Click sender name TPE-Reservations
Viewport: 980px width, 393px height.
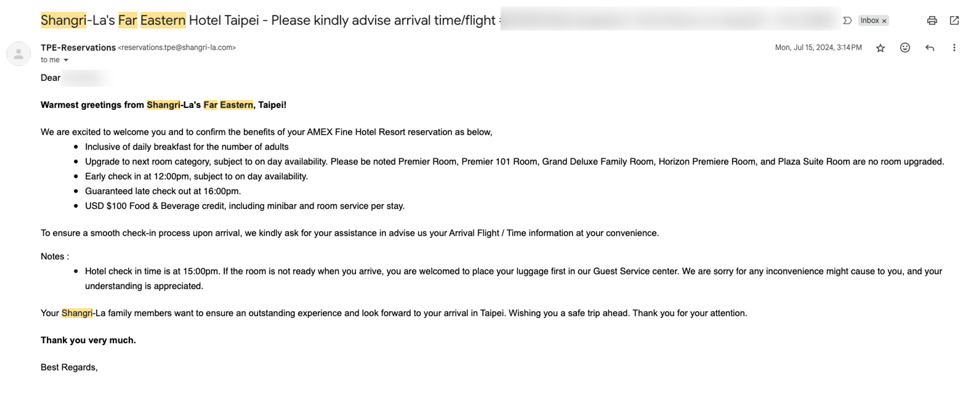click(78, 47)
